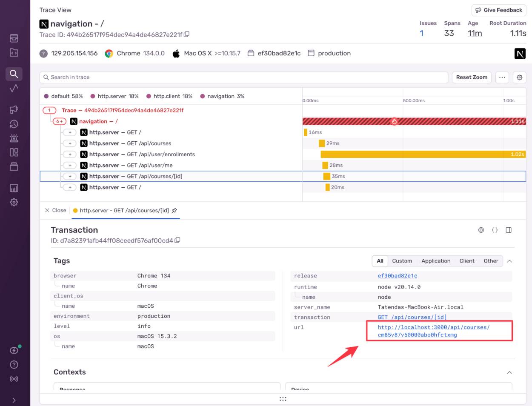Open the Issues section in the sidebar
Viewport: 532px width, 406px height.
pos(14,38)
